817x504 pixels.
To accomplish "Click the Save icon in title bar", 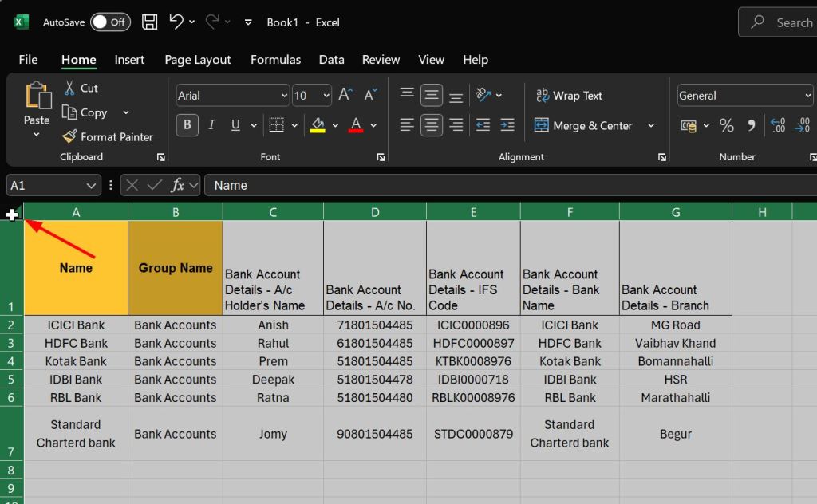I will coord(149,22).
